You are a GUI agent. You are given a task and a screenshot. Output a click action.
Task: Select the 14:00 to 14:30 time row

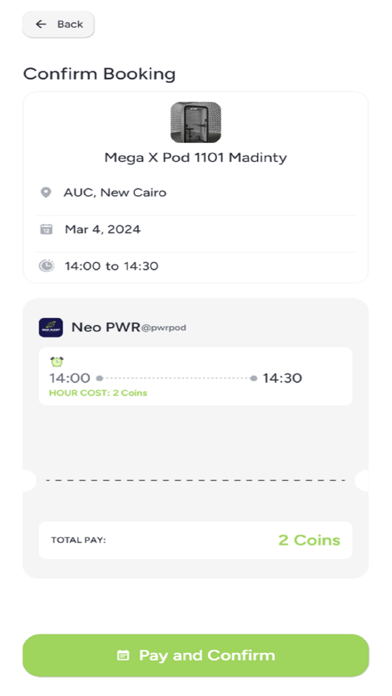196,266
